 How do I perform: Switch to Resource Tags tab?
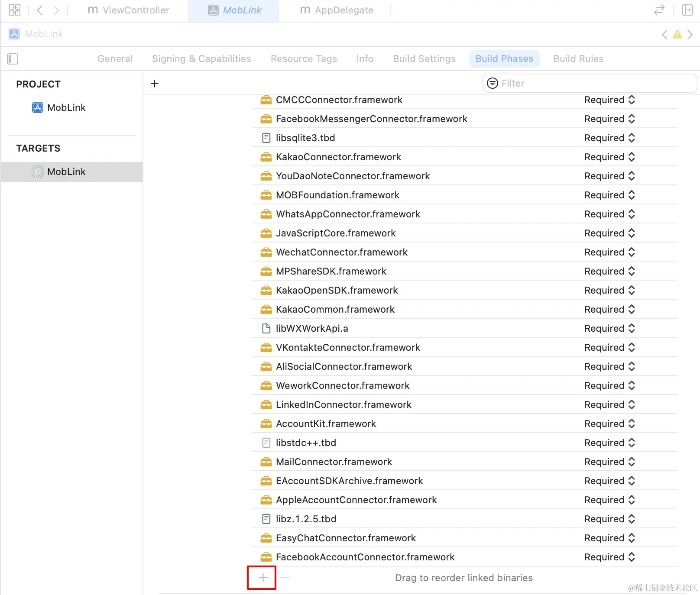point(304,58)
